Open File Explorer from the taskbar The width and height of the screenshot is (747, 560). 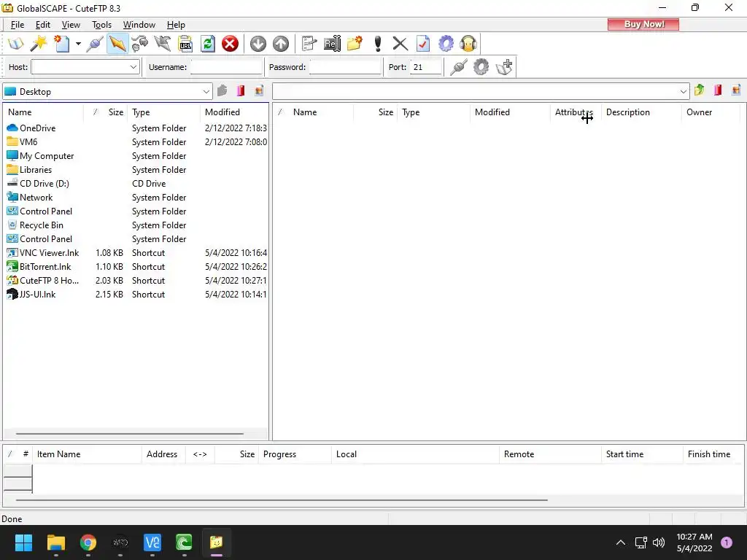55,542
